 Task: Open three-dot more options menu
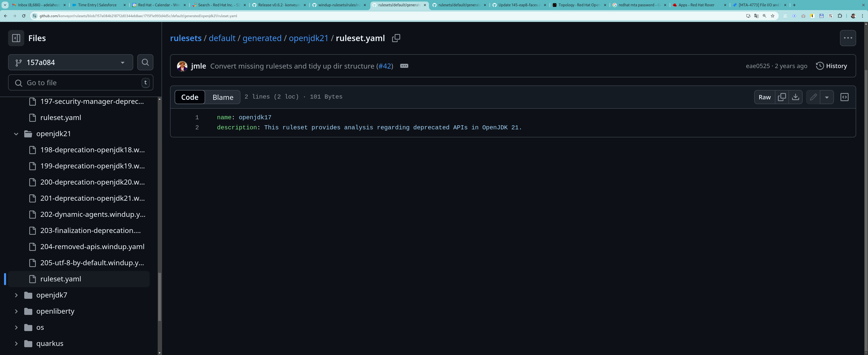pyautogui.click(x=848, y=38)
